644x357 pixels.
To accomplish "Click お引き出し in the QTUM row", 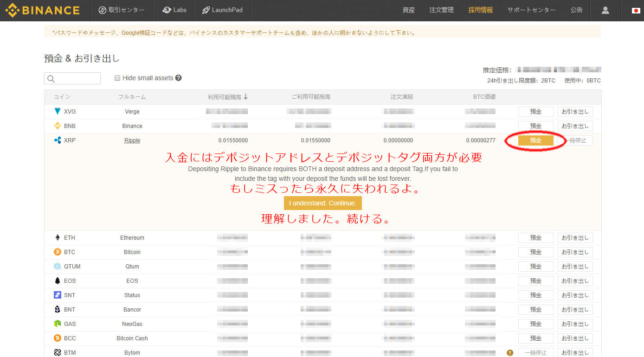I will pyautogui.click(x=575, y=266).
